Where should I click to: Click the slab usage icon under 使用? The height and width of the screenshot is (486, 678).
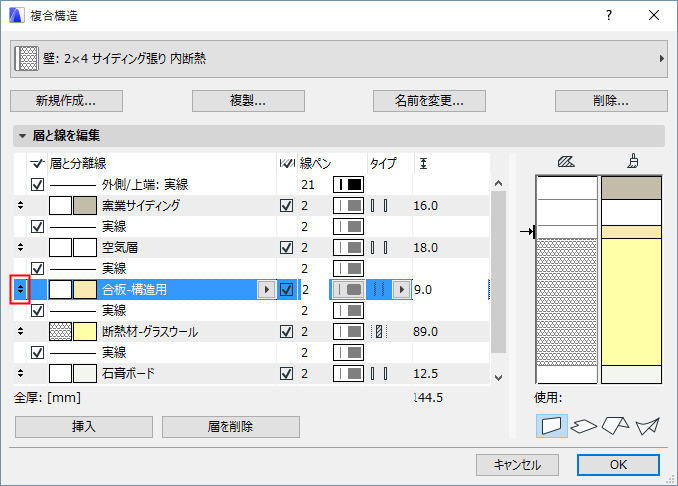584,426
